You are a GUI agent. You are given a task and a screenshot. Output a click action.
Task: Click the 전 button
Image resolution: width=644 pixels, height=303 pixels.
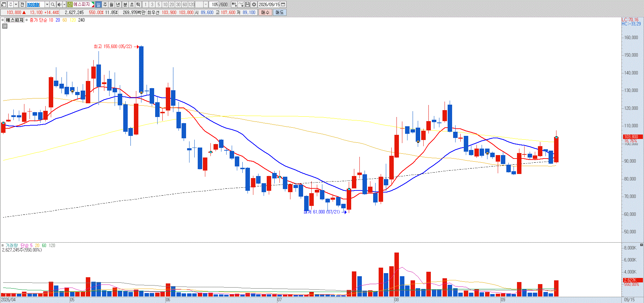tap(22, 4)
